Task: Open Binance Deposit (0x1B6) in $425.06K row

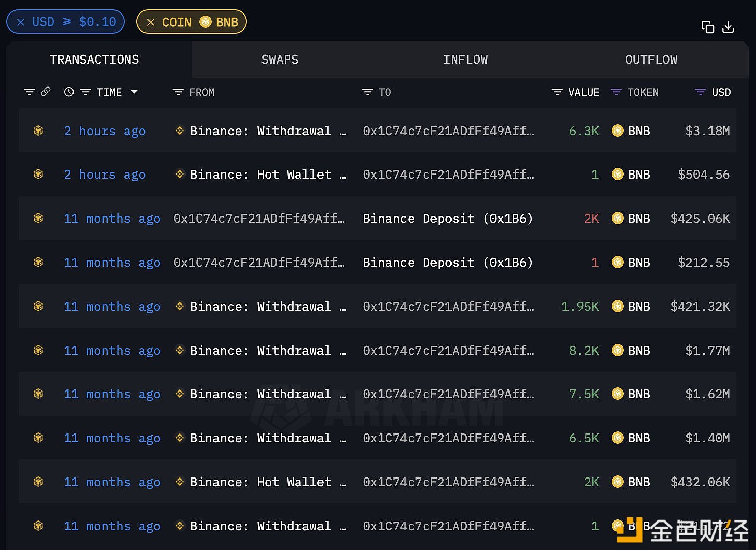Action: (448, 219)
